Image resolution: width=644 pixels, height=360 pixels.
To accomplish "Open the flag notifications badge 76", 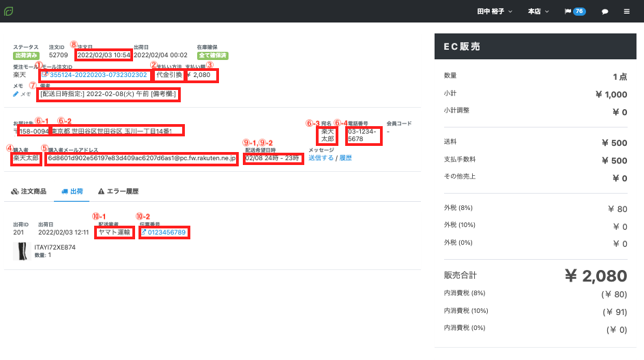I will [x=575, y=12].
